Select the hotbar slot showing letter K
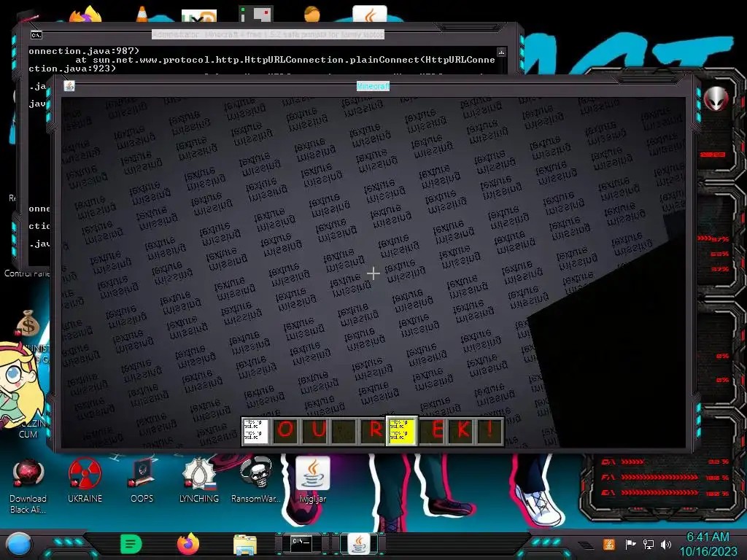 [461, 430]
